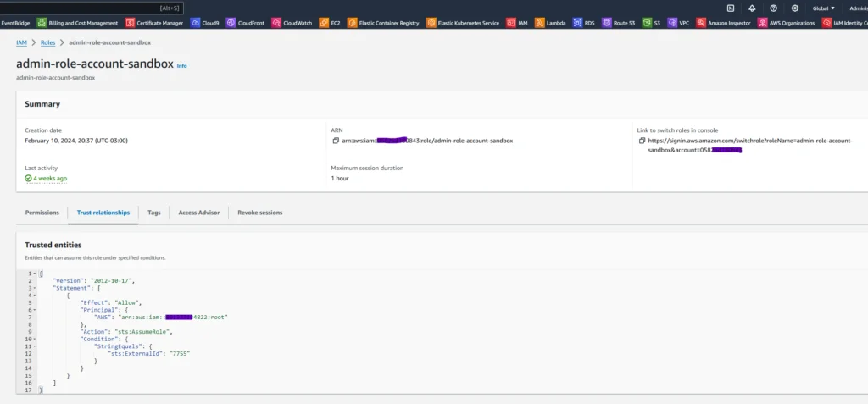Collapse the Principal block on line 6

(35, 310)
